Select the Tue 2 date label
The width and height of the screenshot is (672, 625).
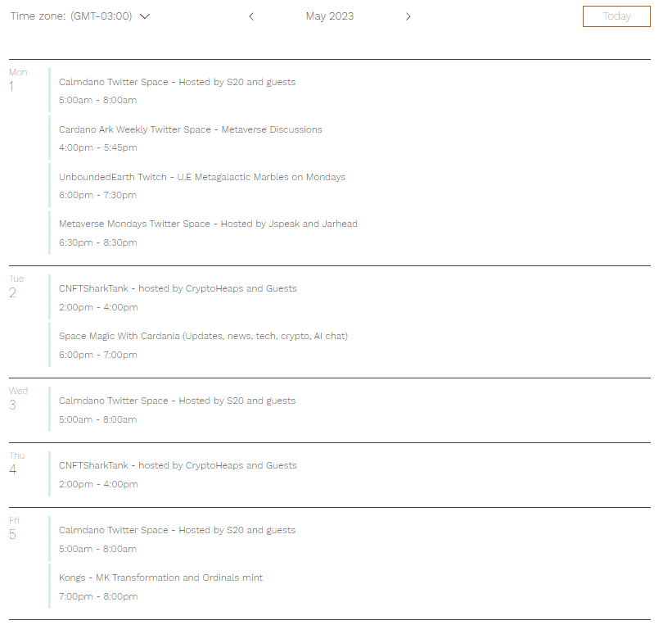16,287
